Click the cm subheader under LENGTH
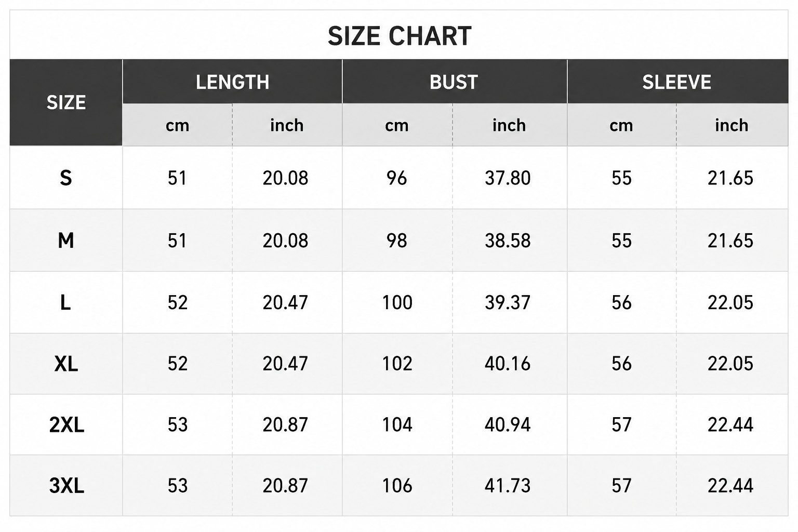The width and height of the screenshot is (798, 532). [x=177, y=126]
